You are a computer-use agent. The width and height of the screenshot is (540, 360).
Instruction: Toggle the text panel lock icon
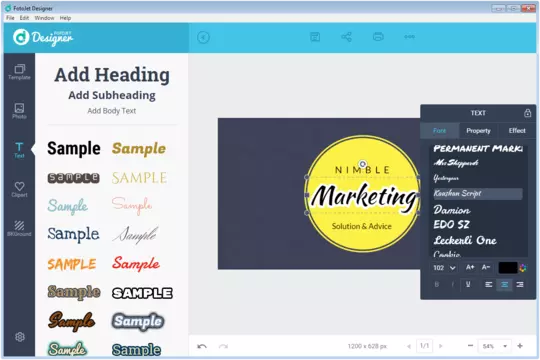click(x=527, y=113)
